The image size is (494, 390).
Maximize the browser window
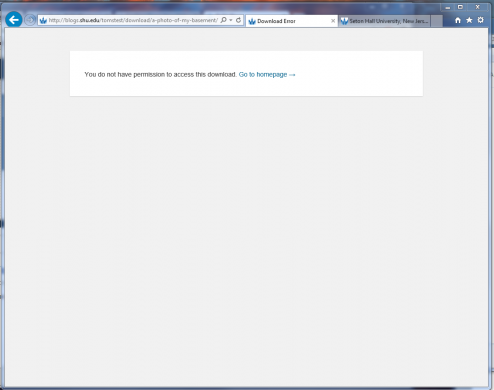[460, 7]
